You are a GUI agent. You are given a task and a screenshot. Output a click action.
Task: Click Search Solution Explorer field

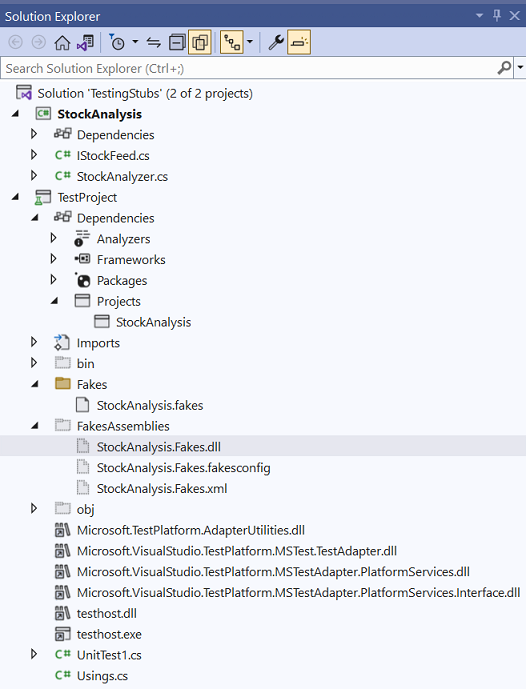click(x=248, y=68)
